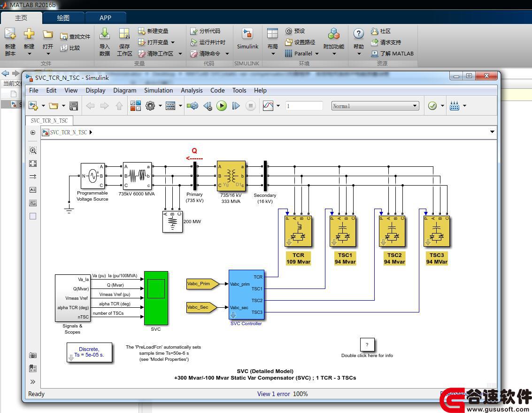Click 预设 (Preferences) gear in MATLAB ribbon
Viewport: 532px width, 413px height.
click(x=295, y=31)
